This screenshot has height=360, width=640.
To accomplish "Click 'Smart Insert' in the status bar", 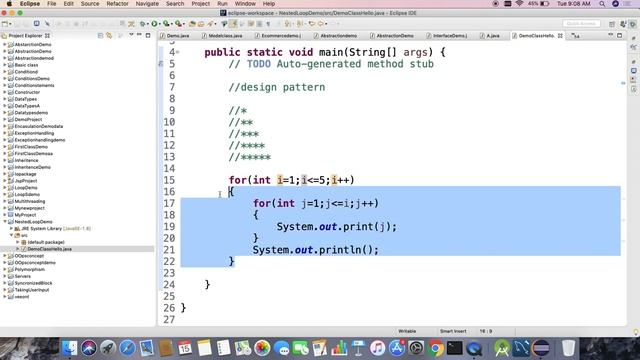I will pyautogui.click(x=453, y=331).
